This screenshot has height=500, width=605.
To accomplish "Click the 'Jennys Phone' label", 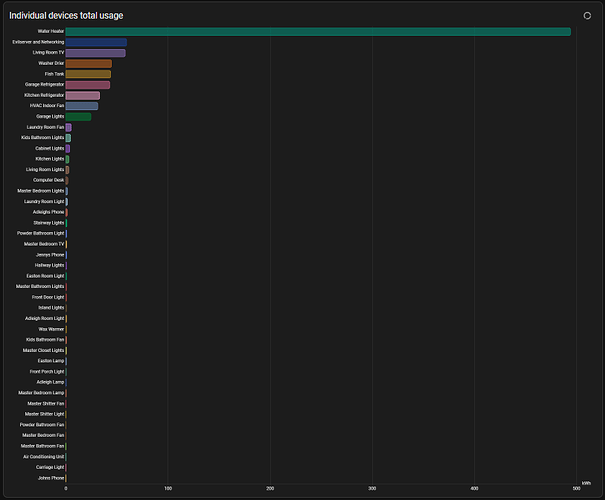I will click(x=50, y=255).
